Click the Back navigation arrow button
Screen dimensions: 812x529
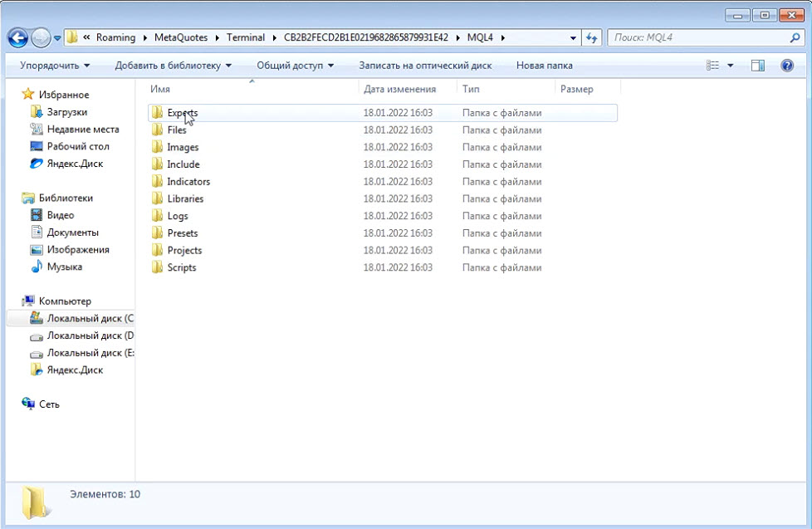[18, 38]
